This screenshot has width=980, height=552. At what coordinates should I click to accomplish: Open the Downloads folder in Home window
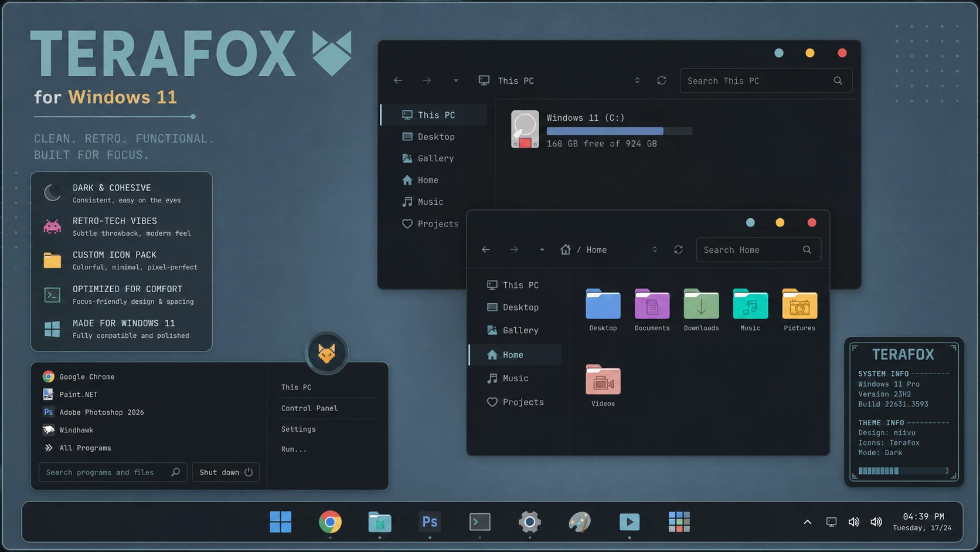(x=701, y=310)
